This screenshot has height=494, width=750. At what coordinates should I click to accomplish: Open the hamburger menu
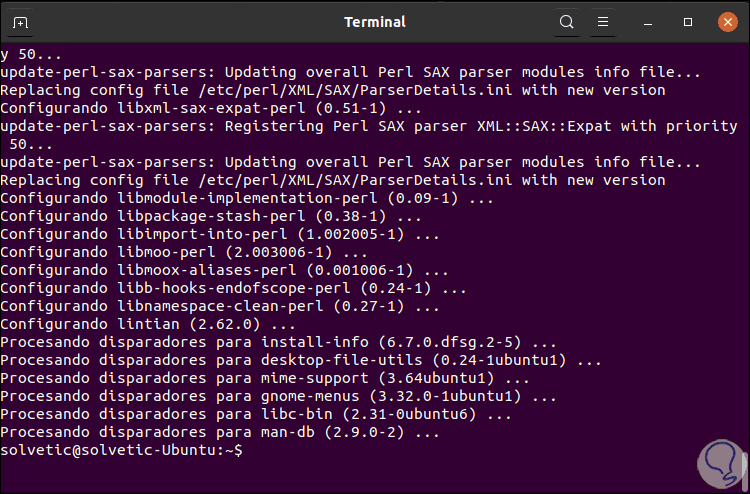[602, 22]
